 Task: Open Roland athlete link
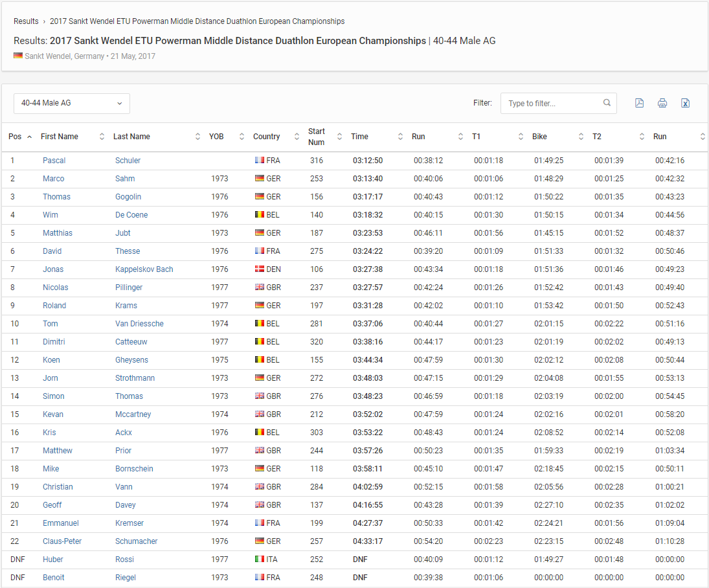(54, 305)
